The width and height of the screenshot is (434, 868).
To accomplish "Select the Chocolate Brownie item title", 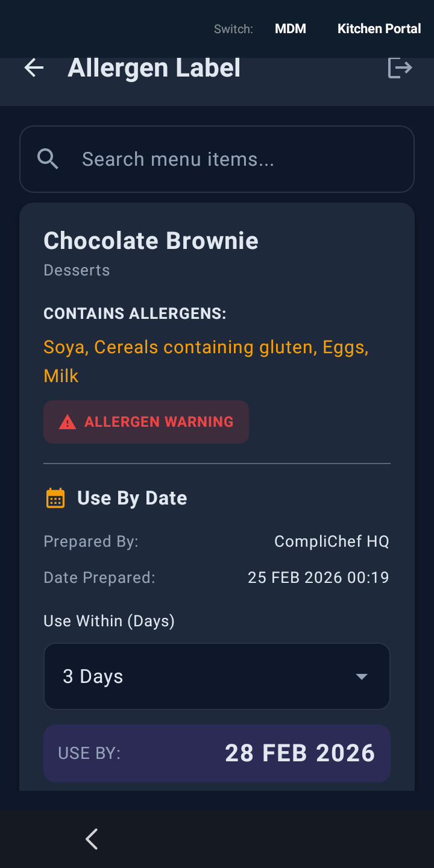I will coord(151,240).
